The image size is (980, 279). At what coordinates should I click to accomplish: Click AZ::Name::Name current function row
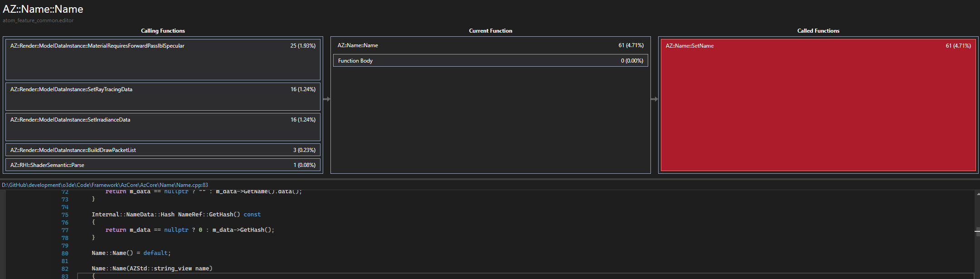tap(490, 45)
